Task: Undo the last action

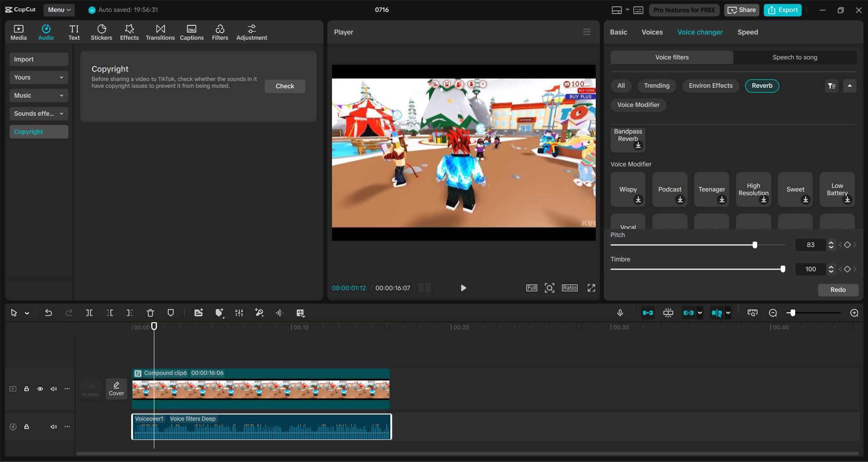Action: [48, 313]
